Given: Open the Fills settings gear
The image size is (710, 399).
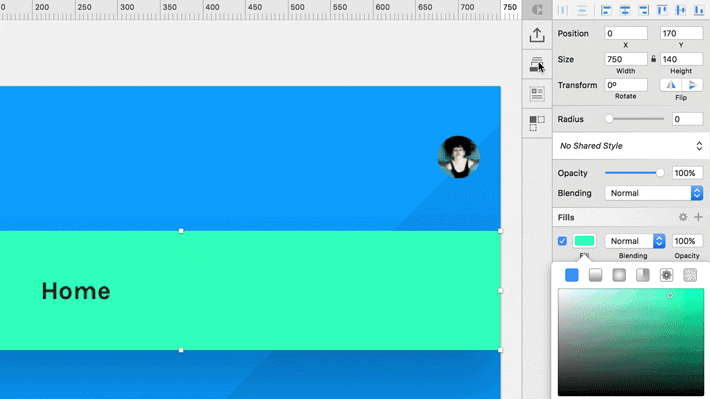Looking at the screenshot, I should (683, 217).
